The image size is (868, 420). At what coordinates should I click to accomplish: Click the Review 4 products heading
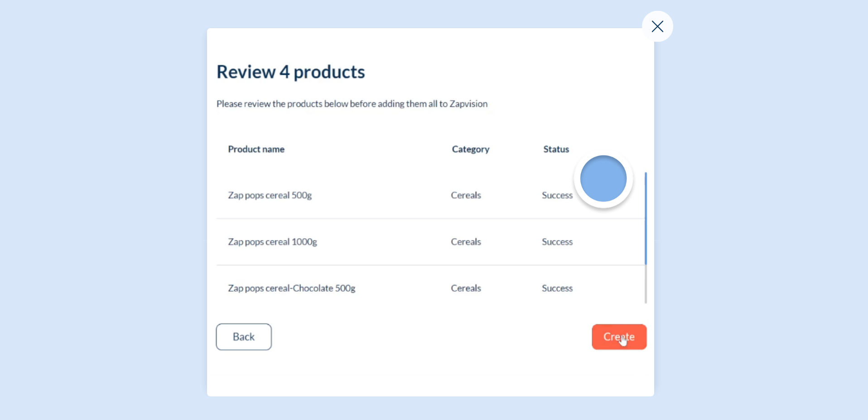coord(291,72)
